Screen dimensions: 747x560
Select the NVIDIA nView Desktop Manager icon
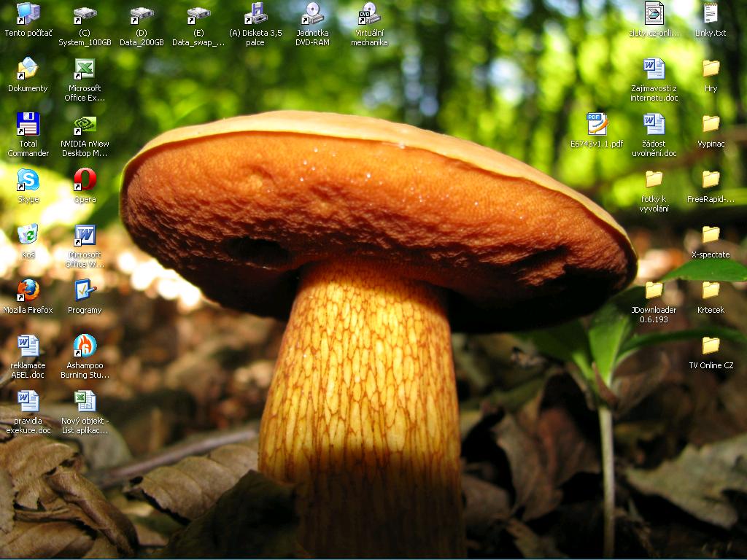pyautogui.click(x=85, y=125)
